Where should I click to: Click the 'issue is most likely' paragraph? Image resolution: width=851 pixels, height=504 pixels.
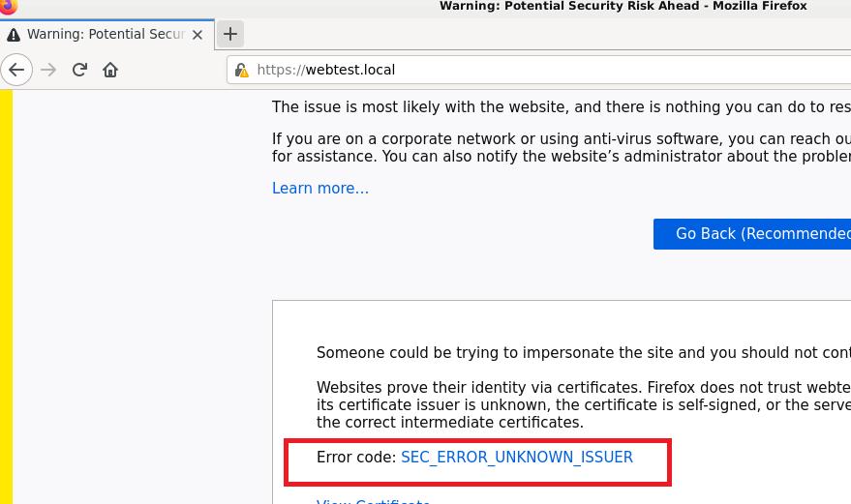point(562,106)
